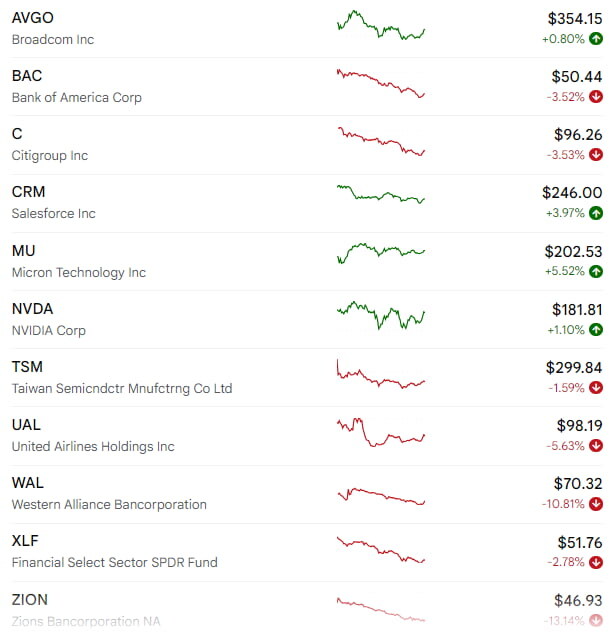Click the red down-arrow icon for UAL
Screen dimensions: 616x639
(x=596, y=445)
